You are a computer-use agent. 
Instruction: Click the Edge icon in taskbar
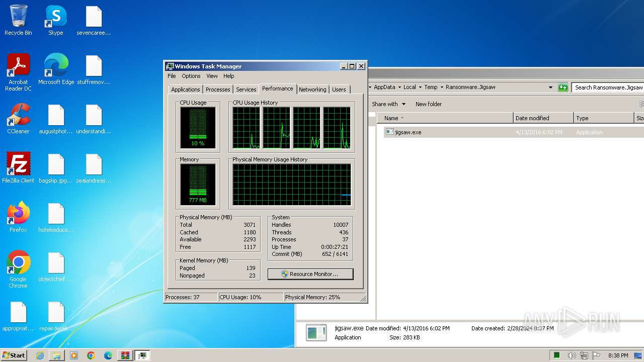coord(108,355)
